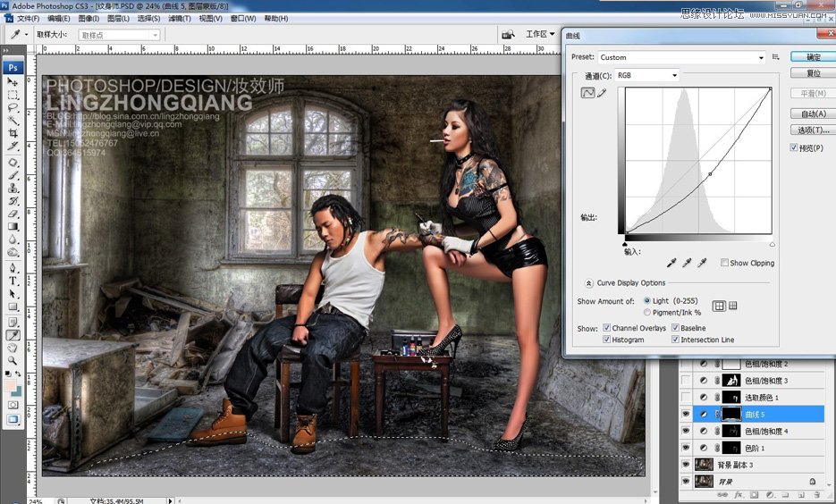Viewport: 836px width, 504px height.
Task: Click the link layers icon
Action: click(722, 494)
